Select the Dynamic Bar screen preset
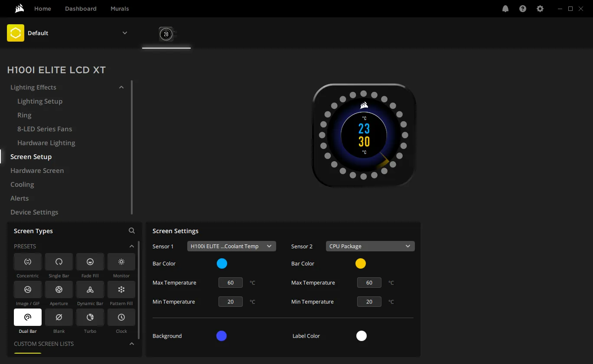This screenshot has height=364, width=593. point(90,289)
